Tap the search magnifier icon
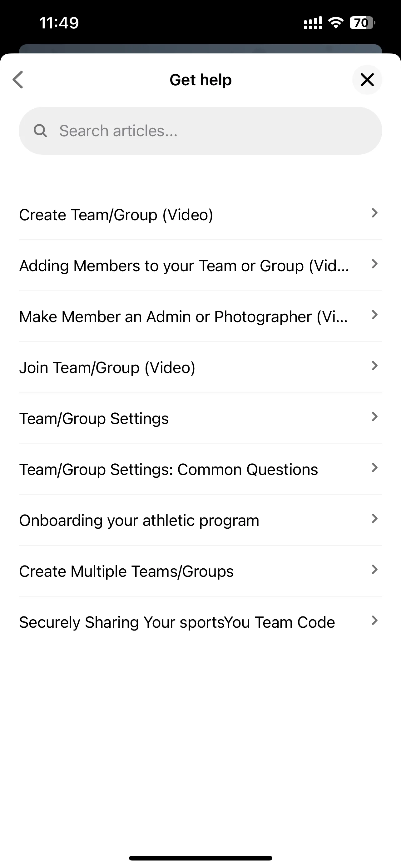401x868 pixels. [x=40, y=131]
